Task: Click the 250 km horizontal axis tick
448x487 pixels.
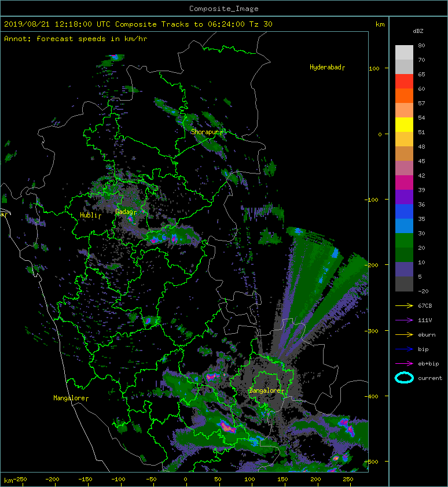Action: [x=348, y=479]
